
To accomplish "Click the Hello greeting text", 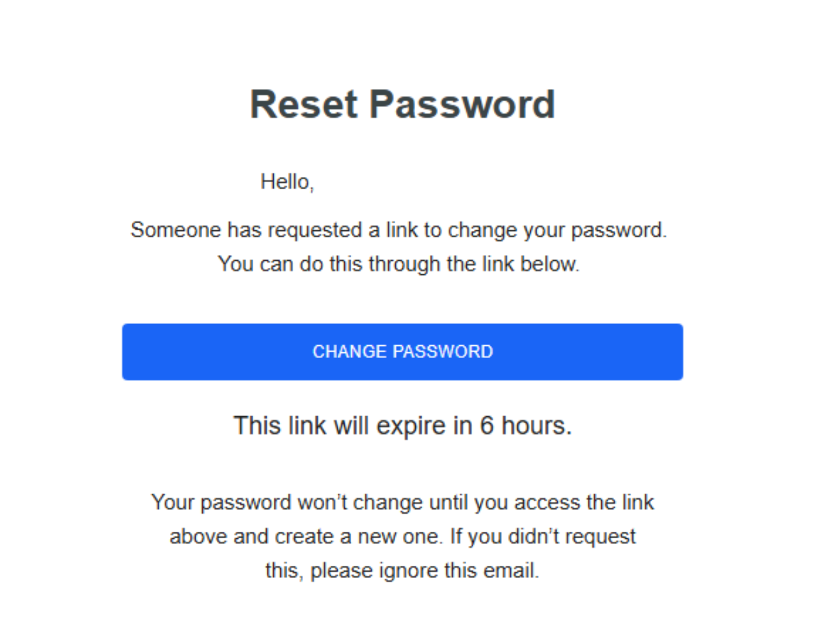I will coord(287,182).
